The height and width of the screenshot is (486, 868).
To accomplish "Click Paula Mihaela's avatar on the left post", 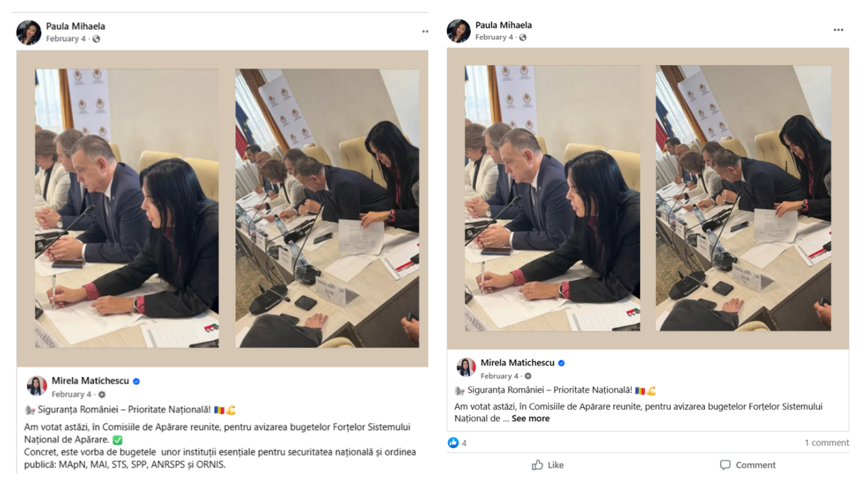I will (29, 32).
